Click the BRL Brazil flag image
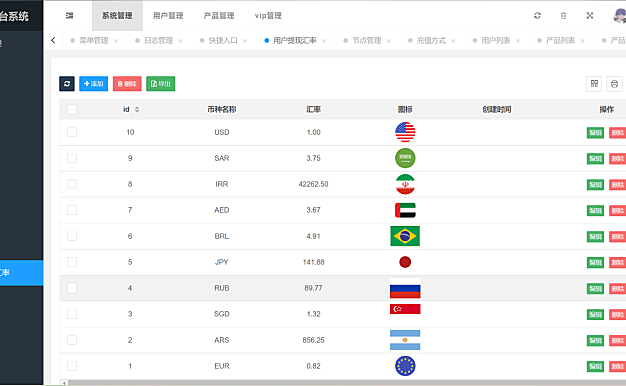This screenshot has width=626, height=386. coord(405,236)
